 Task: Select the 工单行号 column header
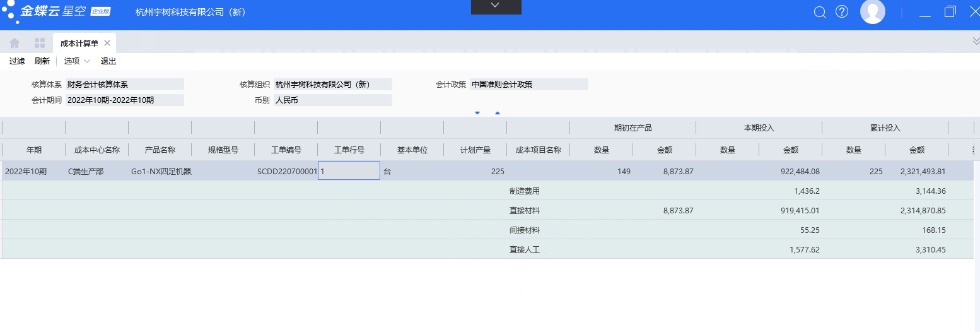pyautogui.click(x=349, y=150)
